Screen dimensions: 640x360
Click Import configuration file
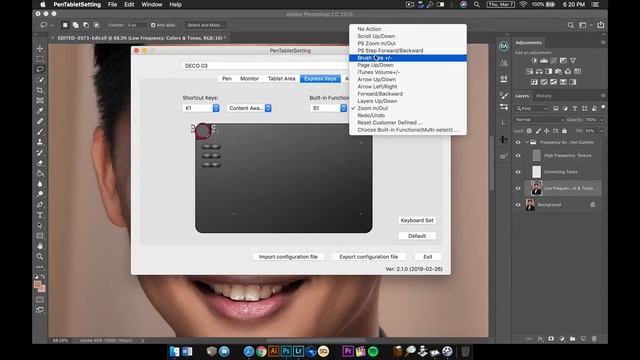(288, 257)
